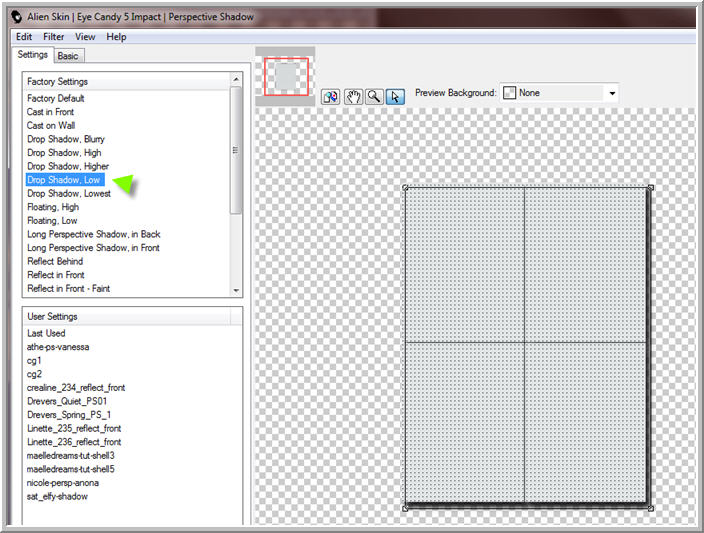
Task: Select cg1 user setting
Action: [x=34, y=361]
